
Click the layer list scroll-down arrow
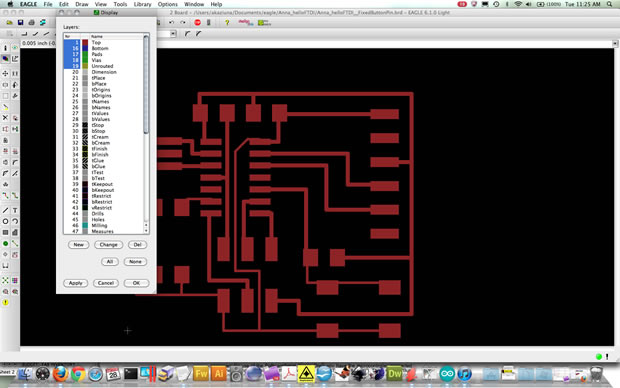146,231
